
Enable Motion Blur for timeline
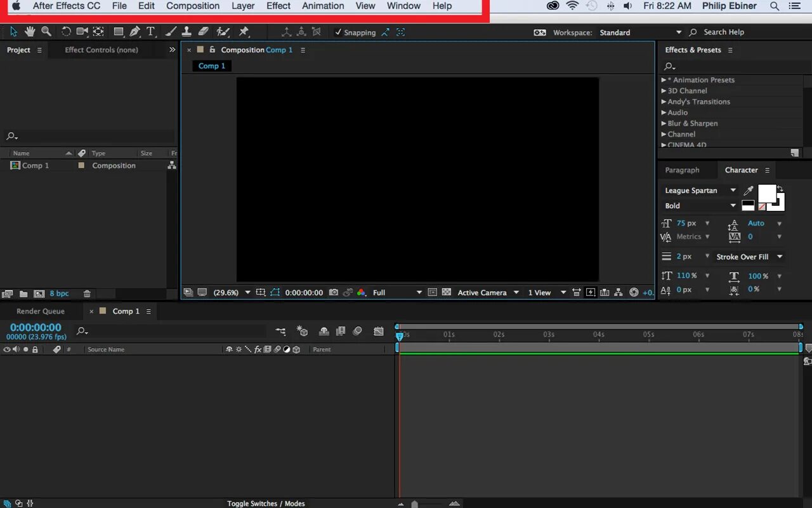357,331
